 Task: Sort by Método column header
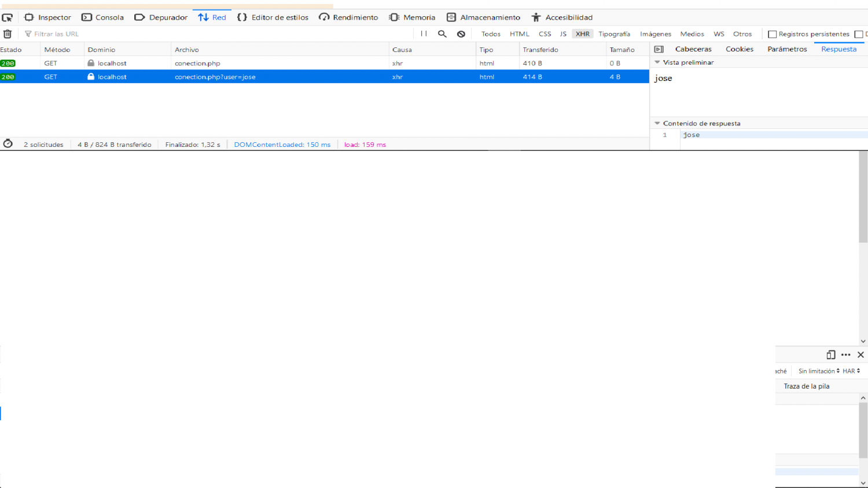click(62, 50)
